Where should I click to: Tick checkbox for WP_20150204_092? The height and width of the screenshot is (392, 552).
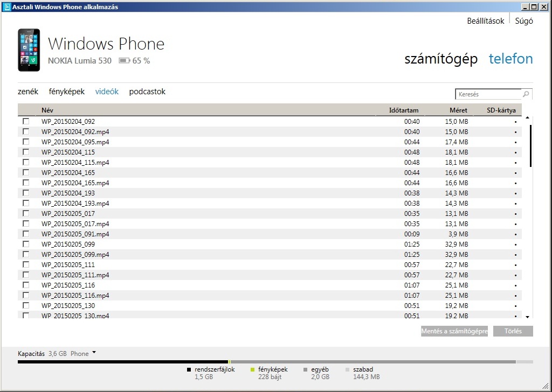click(26, 121)
